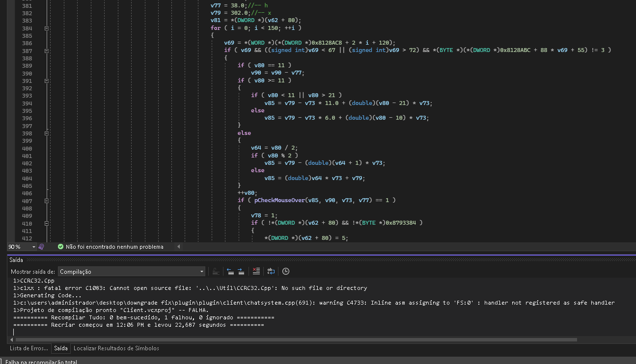Image resolution: width=636 pixels, height=364 pixels.
Task: Go to previous message in output
Action: click(230, 271)
